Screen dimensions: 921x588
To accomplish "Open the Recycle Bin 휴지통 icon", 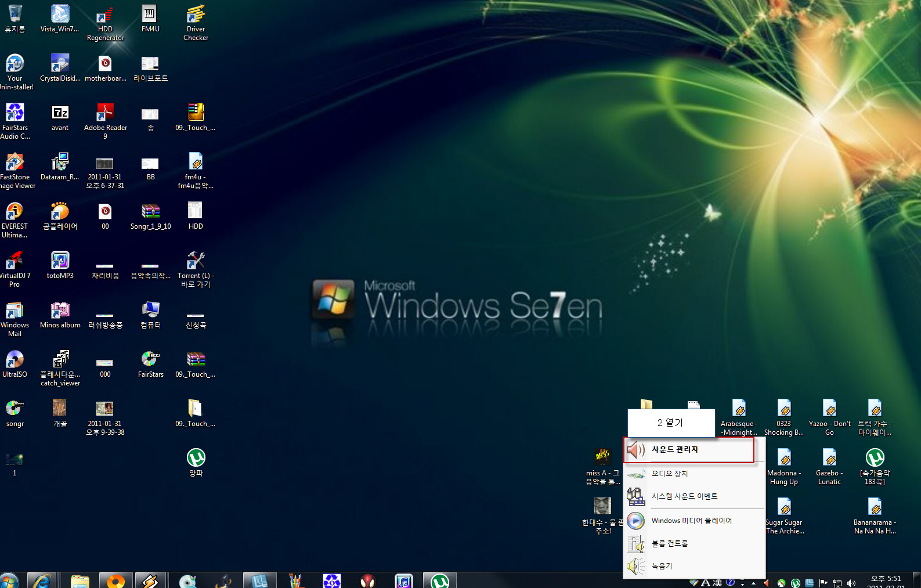I will click(x=15, y=19).
